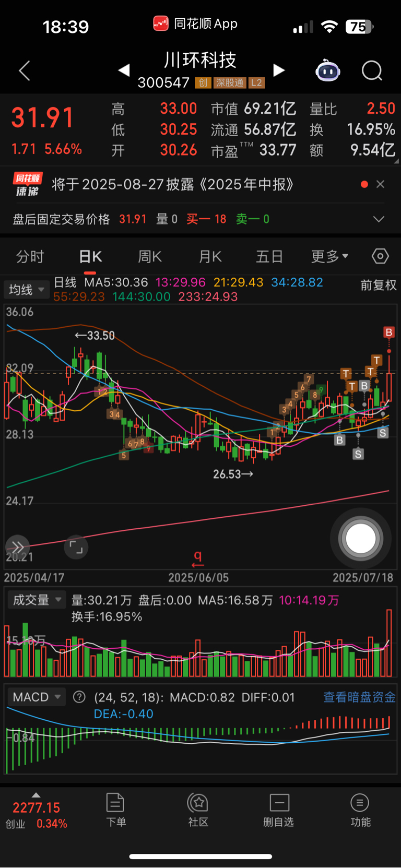The height and width of the screenshot is (868, 401).
Task: Open the search magnifier
Action: [372, 70]
